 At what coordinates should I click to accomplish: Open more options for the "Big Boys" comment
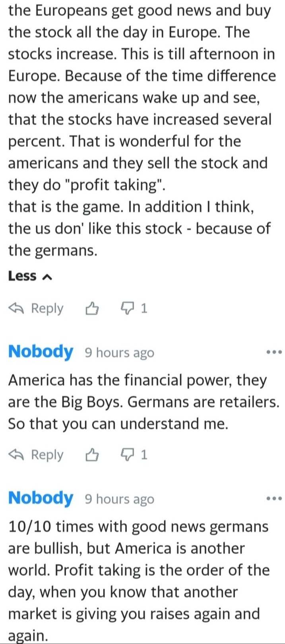pyautogui.click(x=274, y=352)
